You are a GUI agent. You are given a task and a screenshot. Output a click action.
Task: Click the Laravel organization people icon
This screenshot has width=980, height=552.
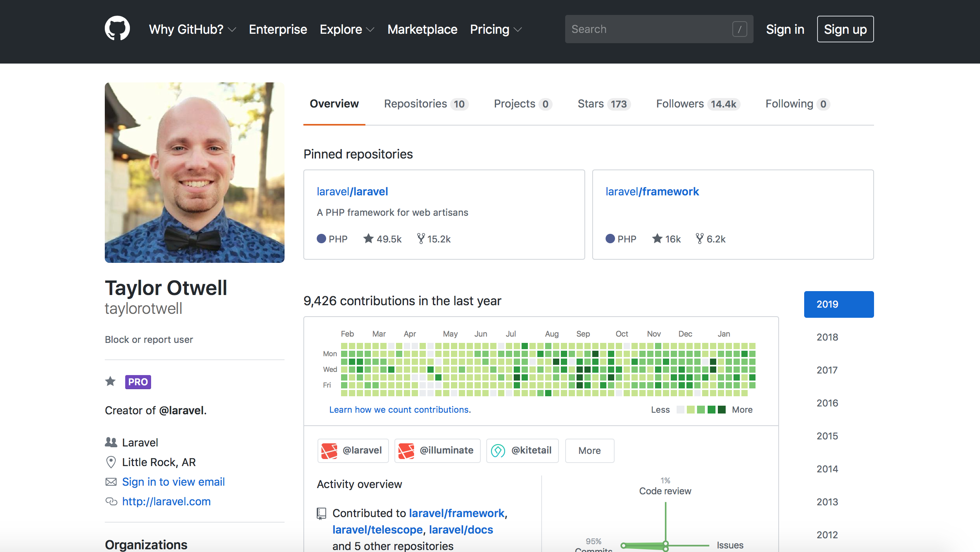pyautogui.click(x=111, y=442)
